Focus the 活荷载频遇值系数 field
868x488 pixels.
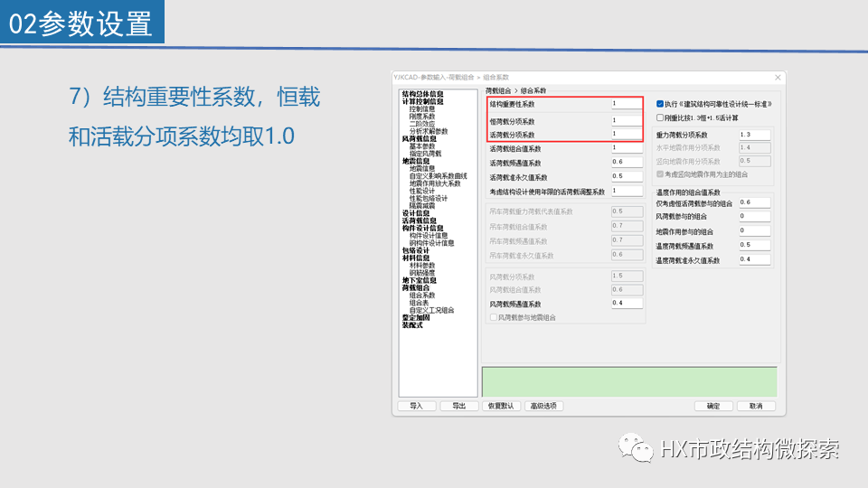(x=627, y=162)
